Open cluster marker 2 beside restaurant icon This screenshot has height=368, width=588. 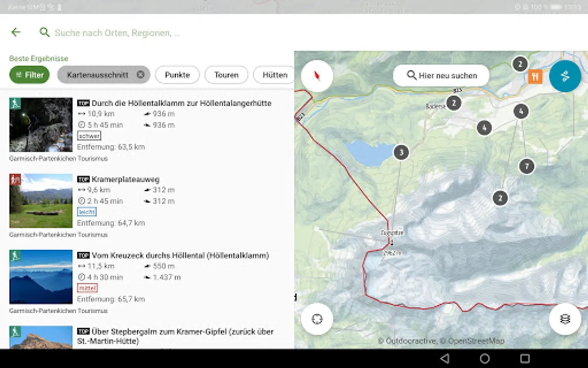tap(520, 64)
